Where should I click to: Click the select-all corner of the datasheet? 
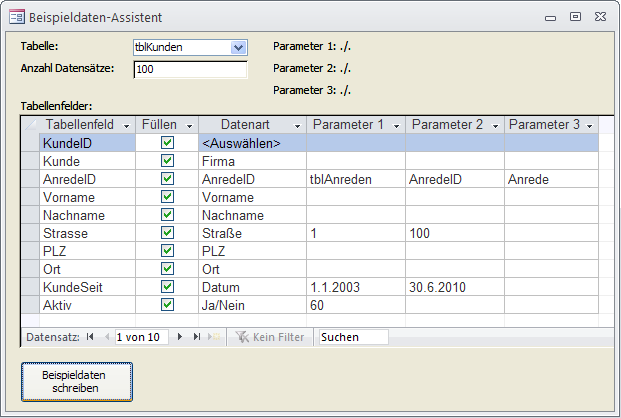(x=30, y=125)
